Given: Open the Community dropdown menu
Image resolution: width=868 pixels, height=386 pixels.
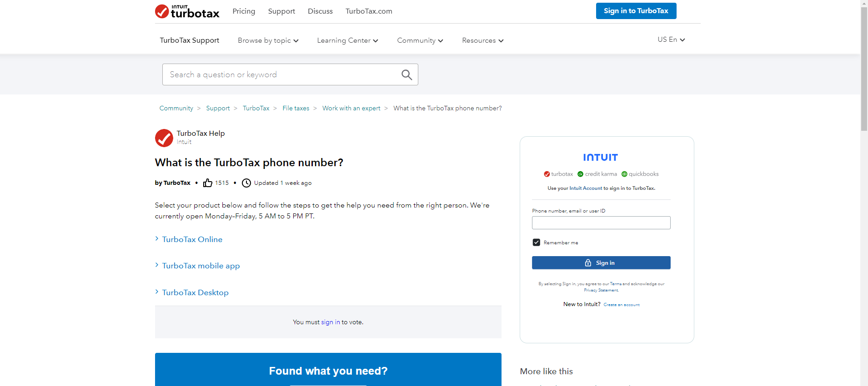Looking at the screenshot, I should click(x=420, y=40).
